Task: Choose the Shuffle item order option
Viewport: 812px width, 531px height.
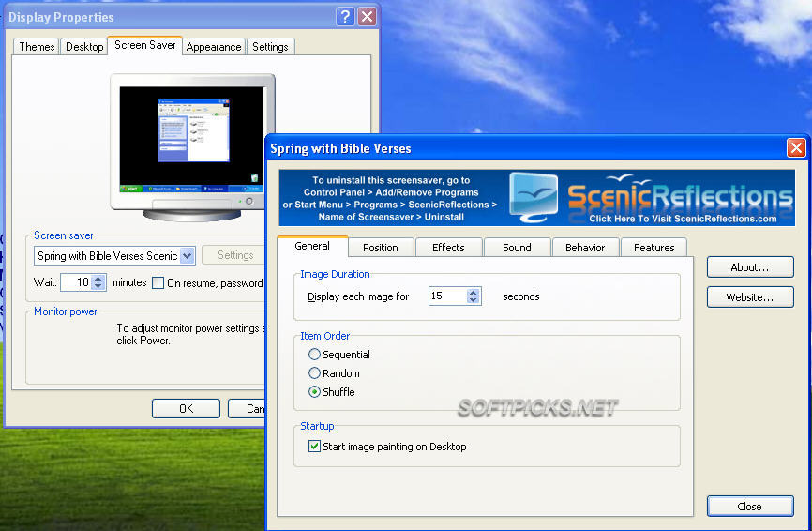Action: coord(315,392)
